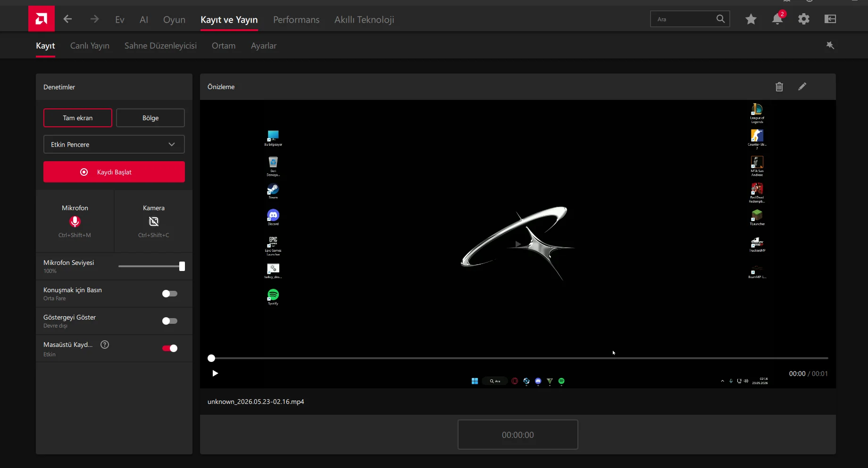Enable Göstergeyi Göster switch
The width and height of the screenshot is (868, 468).
coord(170,321)
